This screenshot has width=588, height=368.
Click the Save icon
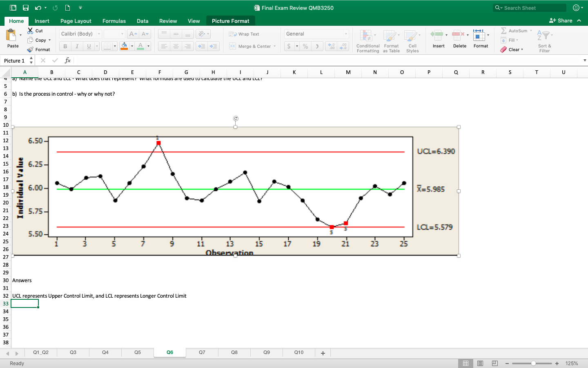point(26,7)
